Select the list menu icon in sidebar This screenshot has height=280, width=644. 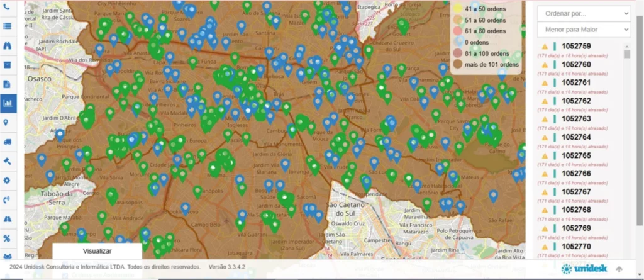pos(8,26)
